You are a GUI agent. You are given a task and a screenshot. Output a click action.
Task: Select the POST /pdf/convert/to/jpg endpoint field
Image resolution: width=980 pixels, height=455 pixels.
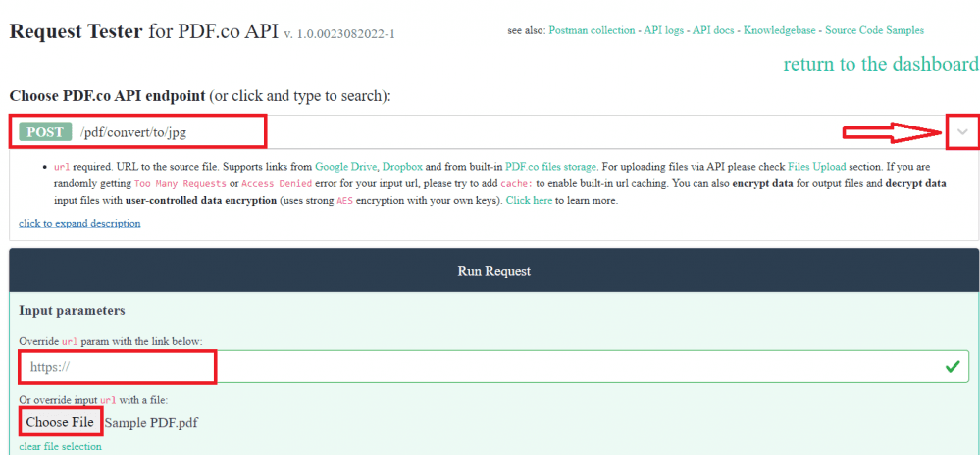click(493, 131)
